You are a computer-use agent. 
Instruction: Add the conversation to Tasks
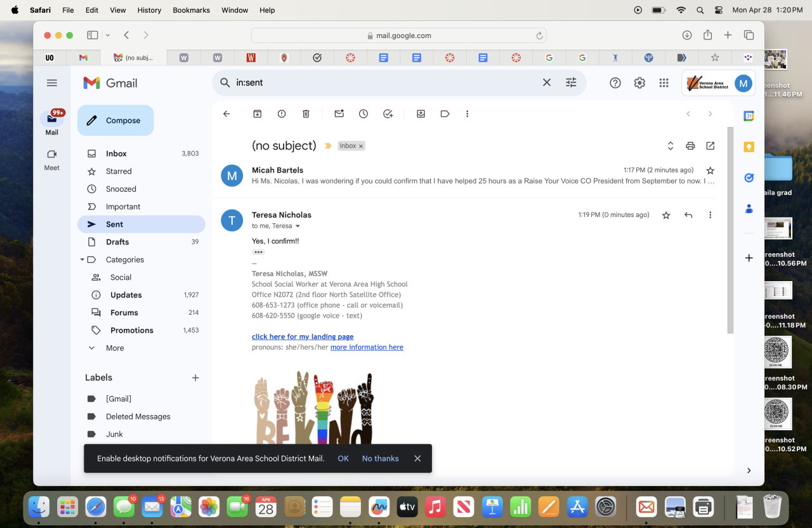[x=388, y=114]
